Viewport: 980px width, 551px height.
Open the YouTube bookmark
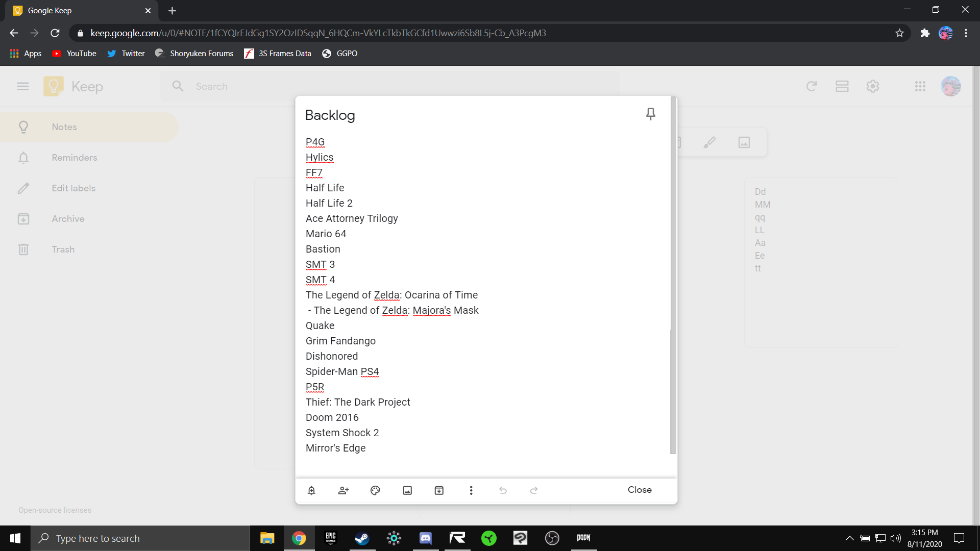[74, 54]
